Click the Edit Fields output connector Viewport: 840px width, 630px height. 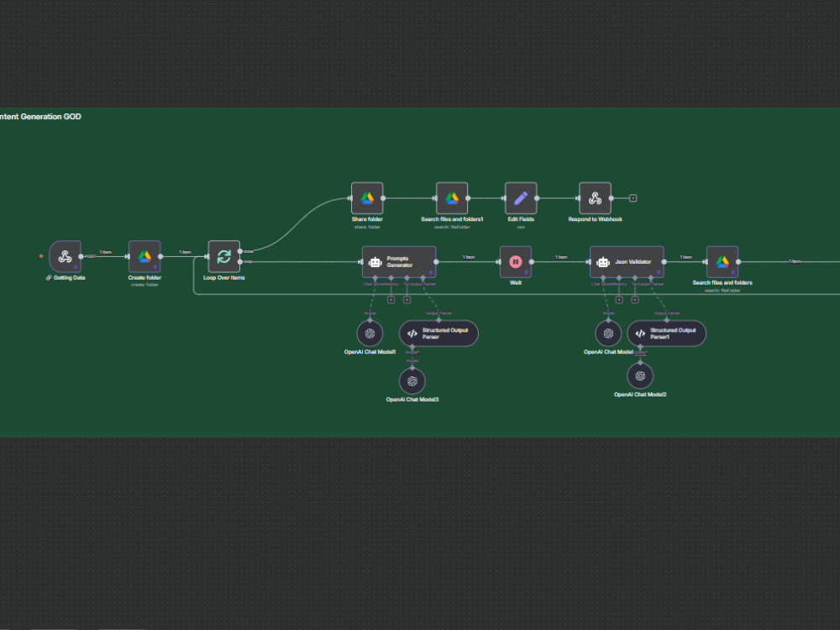click(x=537, y=198)
